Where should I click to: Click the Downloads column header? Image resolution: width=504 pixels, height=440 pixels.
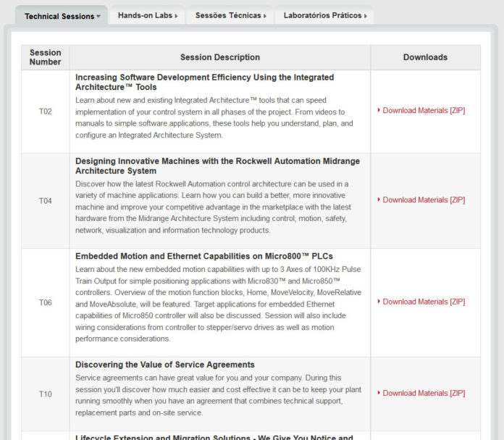coord(425,57)
